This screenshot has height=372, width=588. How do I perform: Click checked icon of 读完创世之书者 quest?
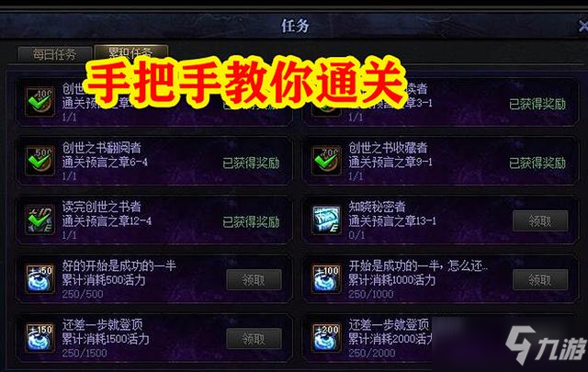pyautogui.click(x=40, y=220)
